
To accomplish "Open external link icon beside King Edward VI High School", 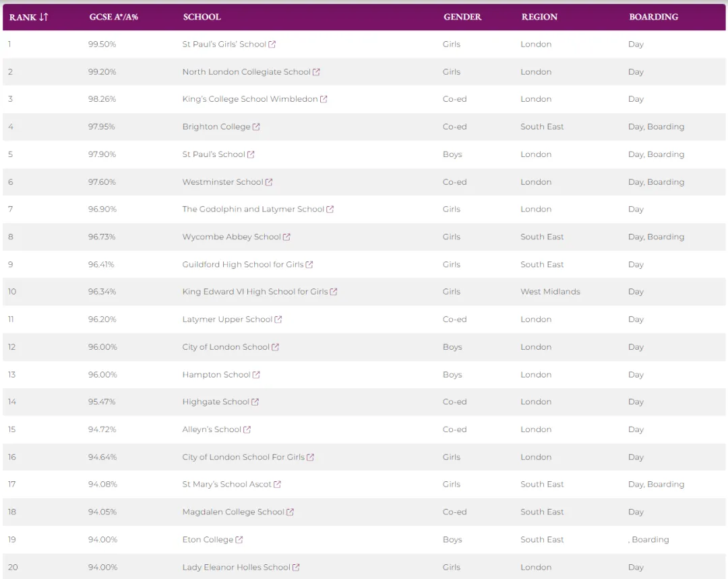I will (x=334, y=292).
